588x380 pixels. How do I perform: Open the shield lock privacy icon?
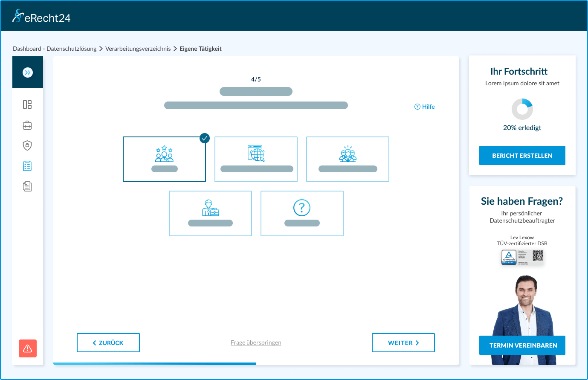tap(27, 145)
